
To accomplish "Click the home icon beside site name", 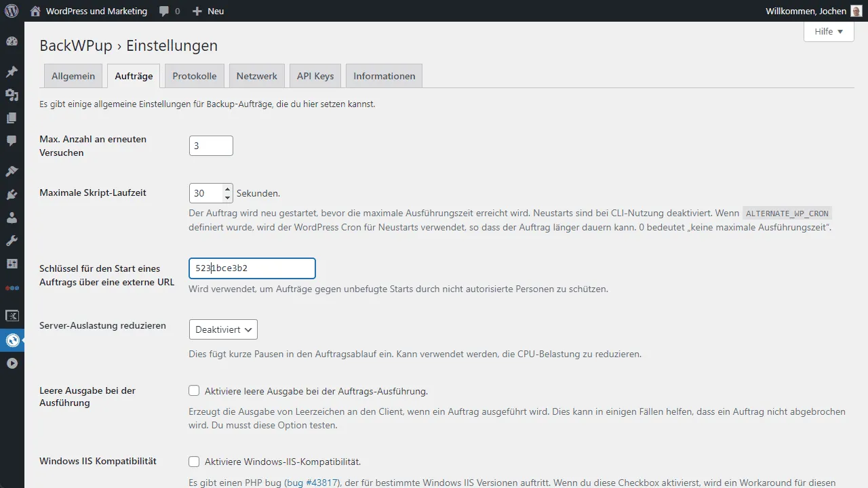I will (x=35, y=11).
